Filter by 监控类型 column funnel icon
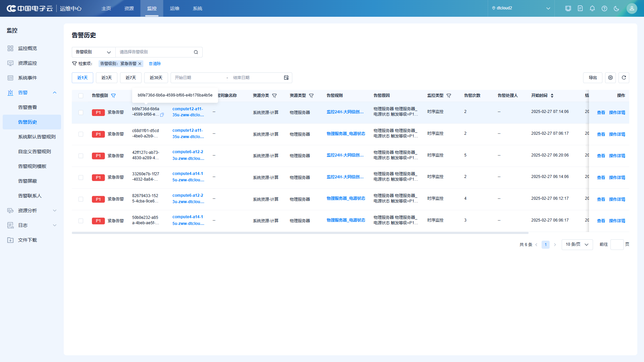This screenshot has width=644, height=362. [449, 96]
